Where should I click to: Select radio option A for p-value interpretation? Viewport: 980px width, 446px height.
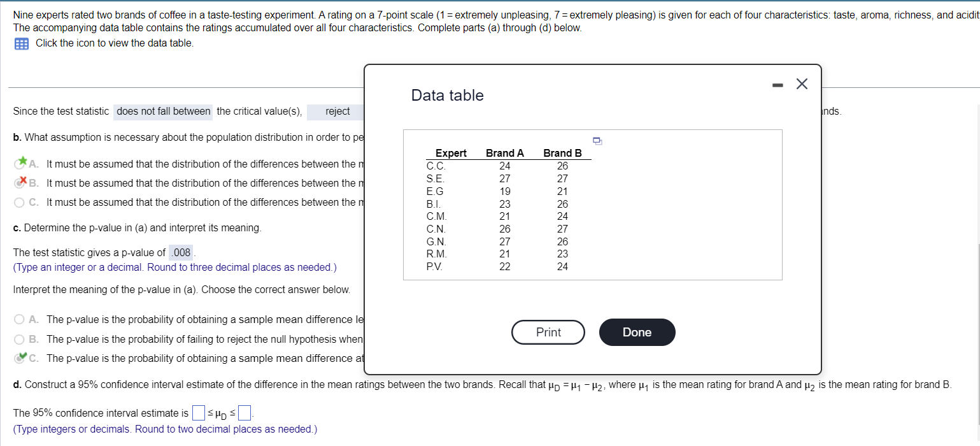click(19, 319)
